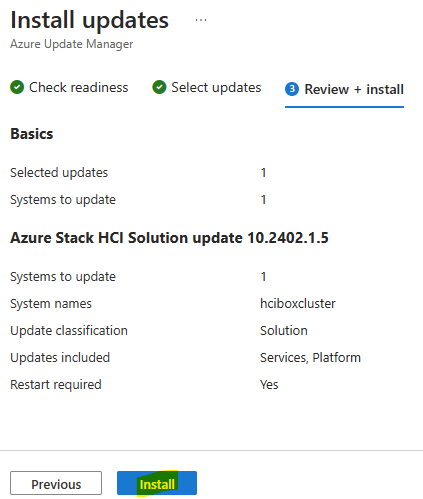Click the Basics section heading
423x499 pixels.
(x=32, y=134)
